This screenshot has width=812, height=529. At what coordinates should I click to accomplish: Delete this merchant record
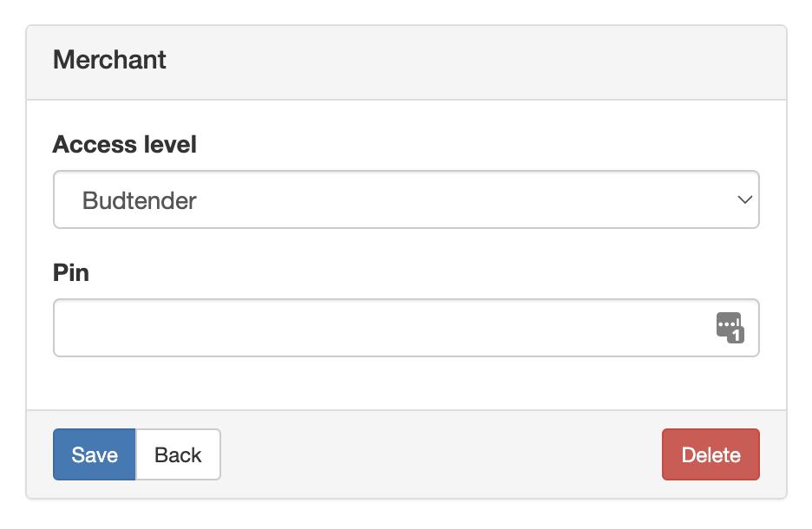click(710, 454)
